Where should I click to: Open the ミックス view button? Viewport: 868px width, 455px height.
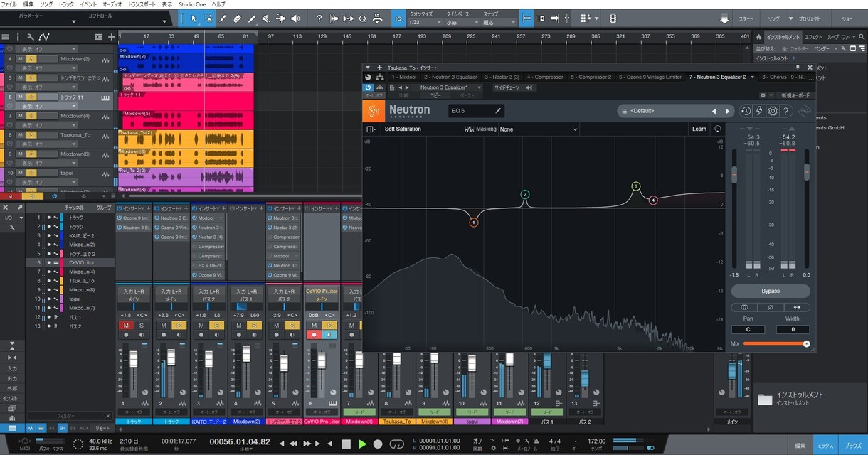click(825, 446)
